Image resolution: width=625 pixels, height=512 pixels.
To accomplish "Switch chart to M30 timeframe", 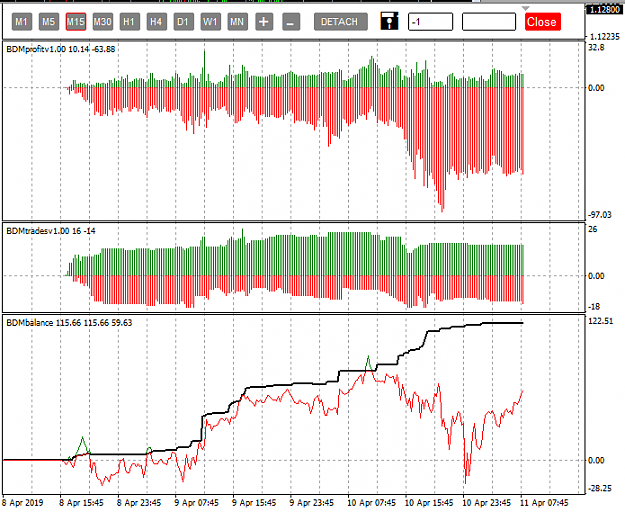I will pyautogui.click(x=102, y=22).
